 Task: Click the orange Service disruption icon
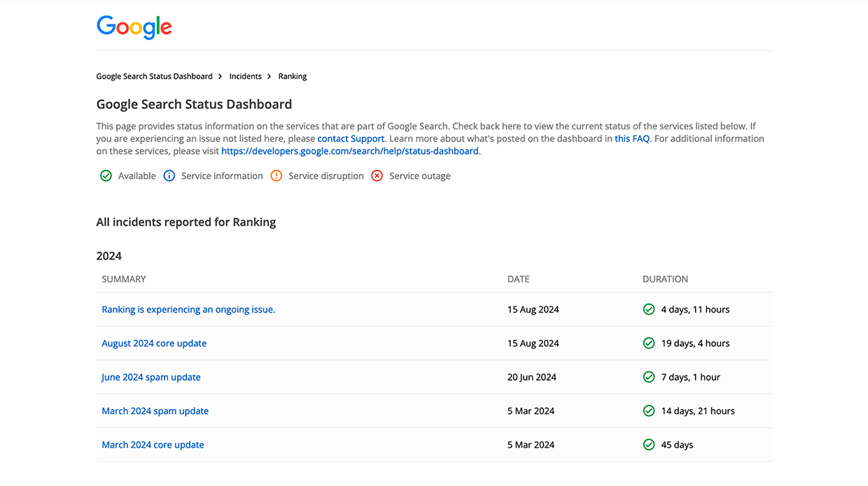pos(276,176)
